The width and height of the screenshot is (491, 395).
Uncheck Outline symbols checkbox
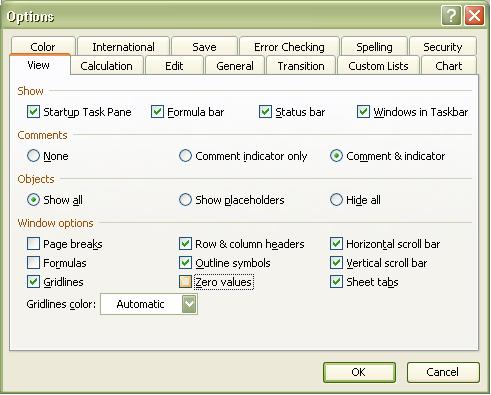click(185, 263)
